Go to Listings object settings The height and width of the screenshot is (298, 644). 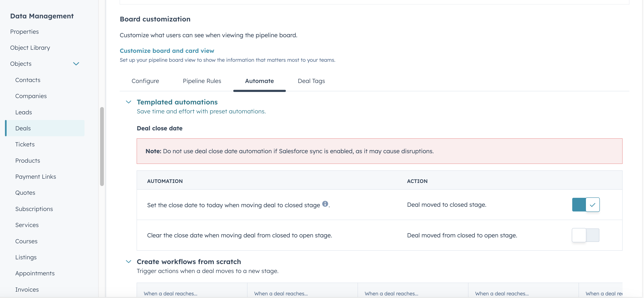pyautogui.click(x=26, y=257)
